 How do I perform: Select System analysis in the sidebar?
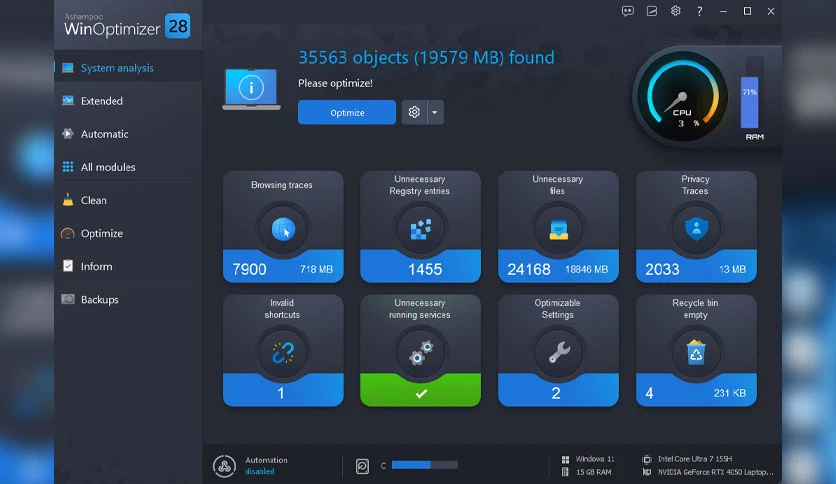pos(128,68)
